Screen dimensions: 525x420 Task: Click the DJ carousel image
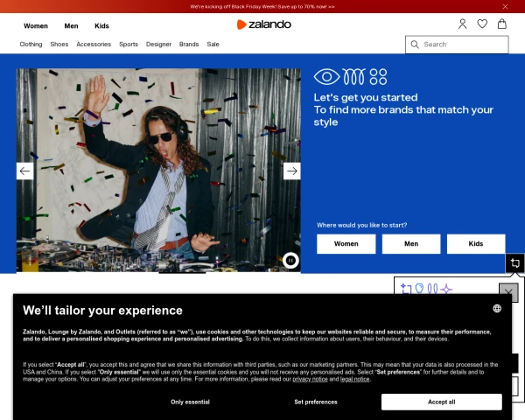(x=158, y=170)
